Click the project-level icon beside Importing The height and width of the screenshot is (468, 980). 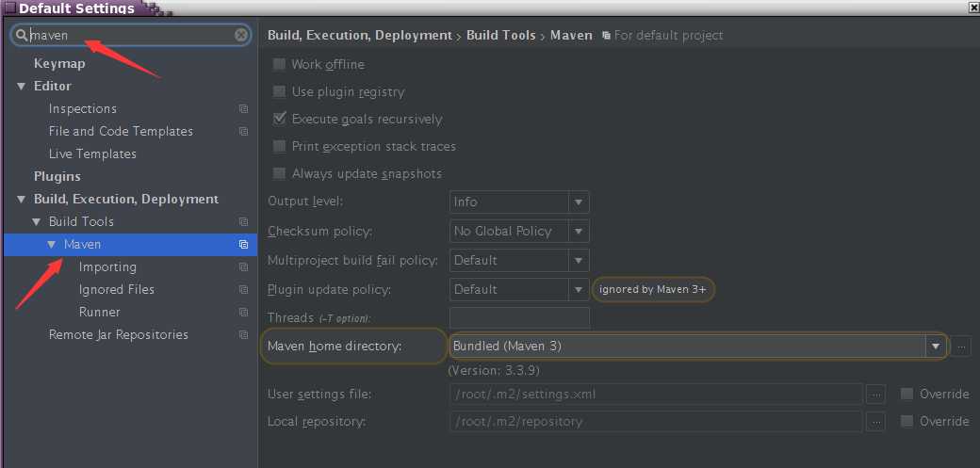tap(243, 267)
